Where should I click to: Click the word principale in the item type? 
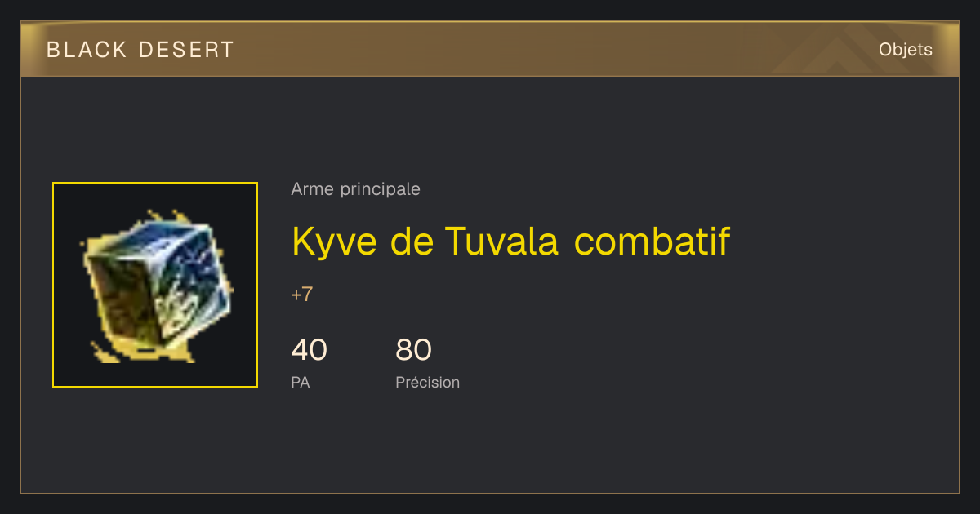[380, 190]
